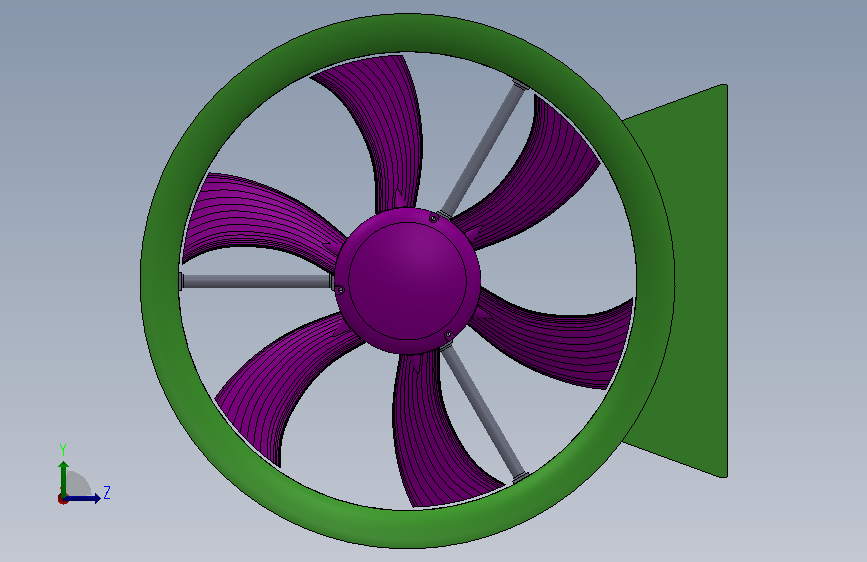Click the Z label of triad
The height and width of the screenshot is (562, 867).
click(107, 492)
